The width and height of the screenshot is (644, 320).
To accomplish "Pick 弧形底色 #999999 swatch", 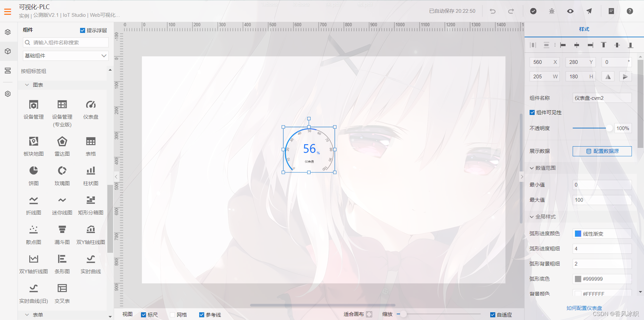I will [x=578, y=279].
